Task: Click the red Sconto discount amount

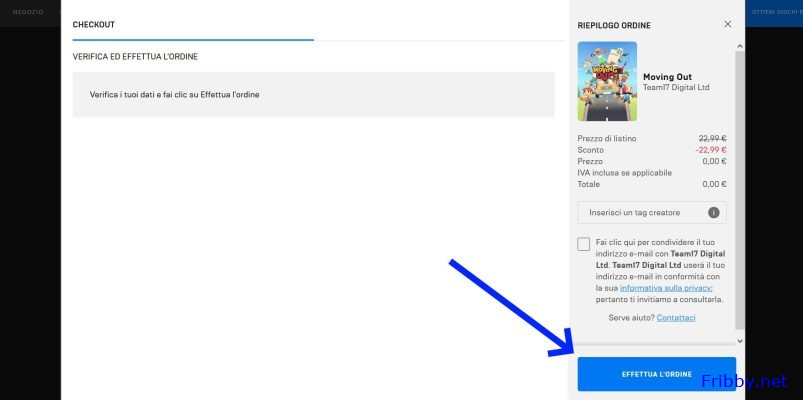Action: 710,149
